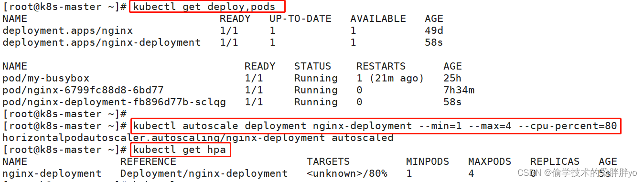The image size is (644, 182).
Task: Click the 'STATUS' column header
Action: [x=312, y=66]
